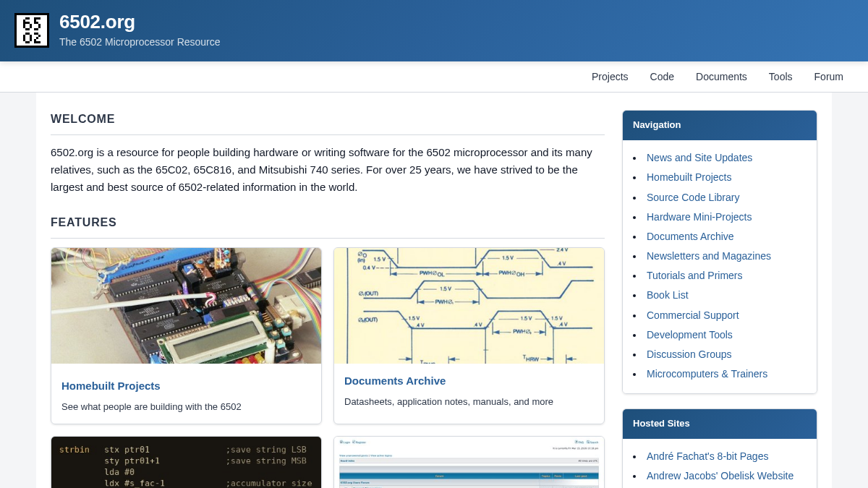
Task: Click 'See what people are building' text
Action: tap(151, 407)
